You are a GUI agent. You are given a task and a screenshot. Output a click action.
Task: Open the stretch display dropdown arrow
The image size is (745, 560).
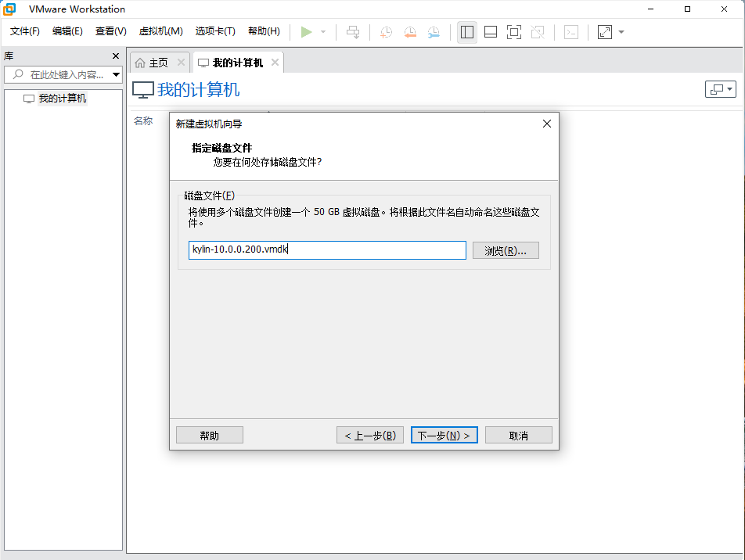(x=621, y=32)
